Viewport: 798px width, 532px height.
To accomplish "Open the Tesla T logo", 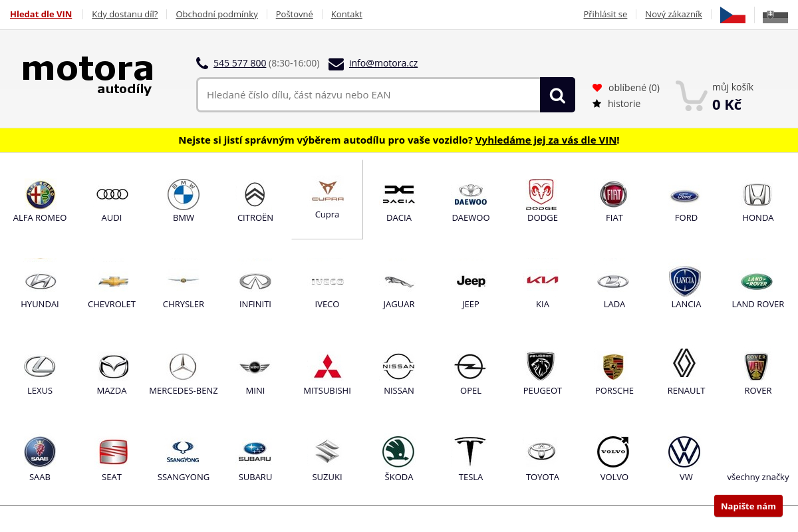I will (470, 452).
